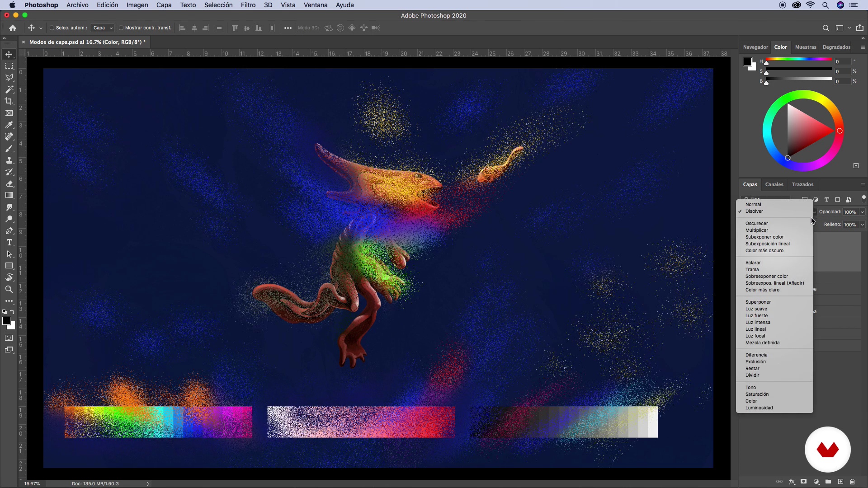Select the Frame tool

pyautogui.click(x=9, y=113)
